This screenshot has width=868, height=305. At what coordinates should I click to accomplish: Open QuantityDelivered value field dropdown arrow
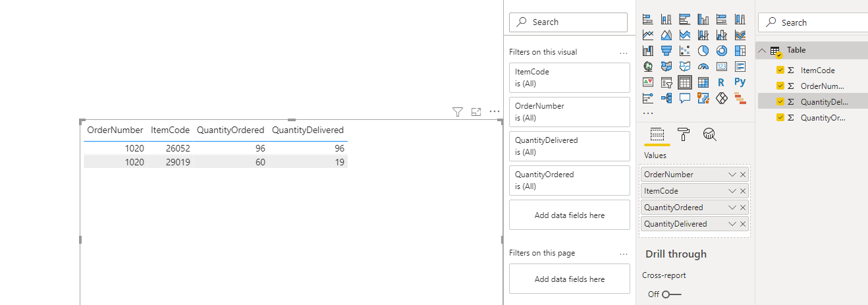tap(732, 224)
